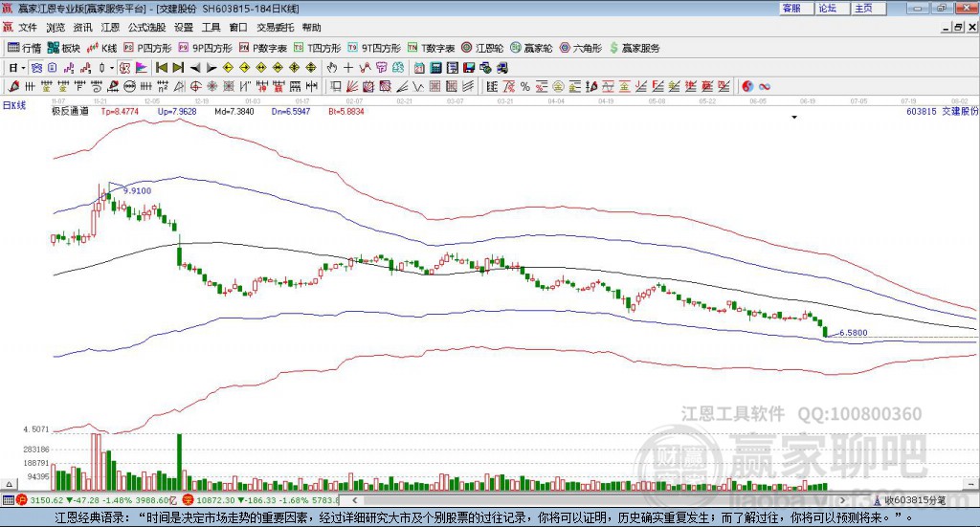Open the 浏览 menu
The height and width of the screenshot is (527, 980).
click(55, 28)
